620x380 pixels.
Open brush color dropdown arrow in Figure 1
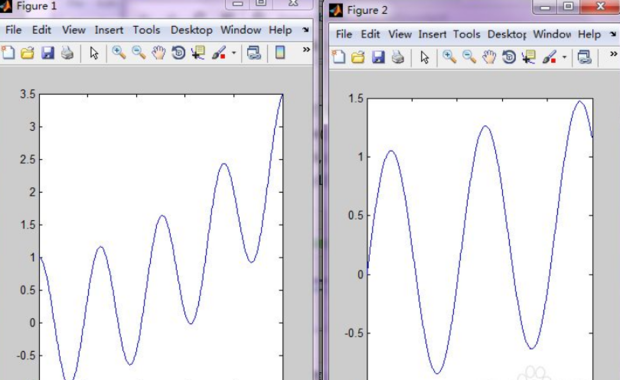coord(234,53)
